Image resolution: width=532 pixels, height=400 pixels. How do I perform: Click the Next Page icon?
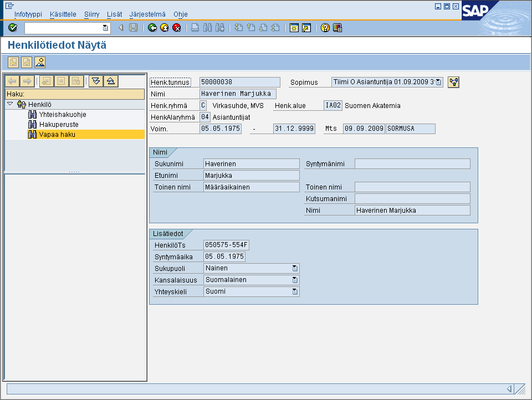click(x=263, y=28)
